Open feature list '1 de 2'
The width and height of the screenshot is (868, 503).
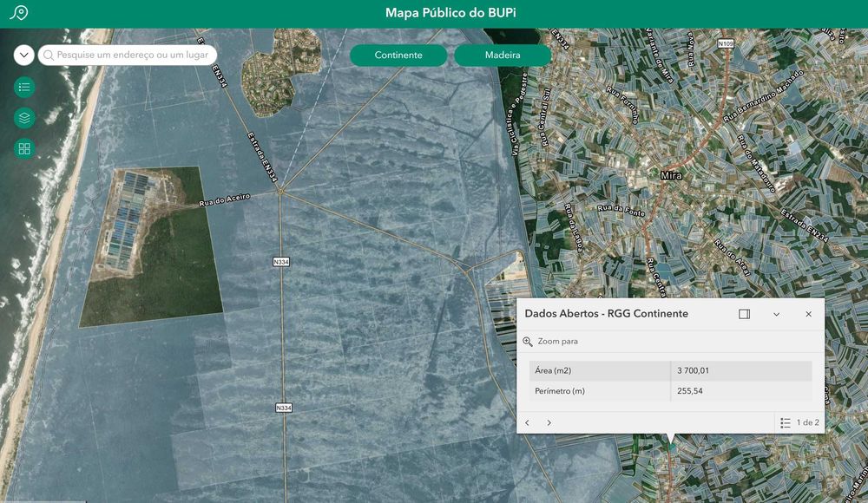coord(799,422)
